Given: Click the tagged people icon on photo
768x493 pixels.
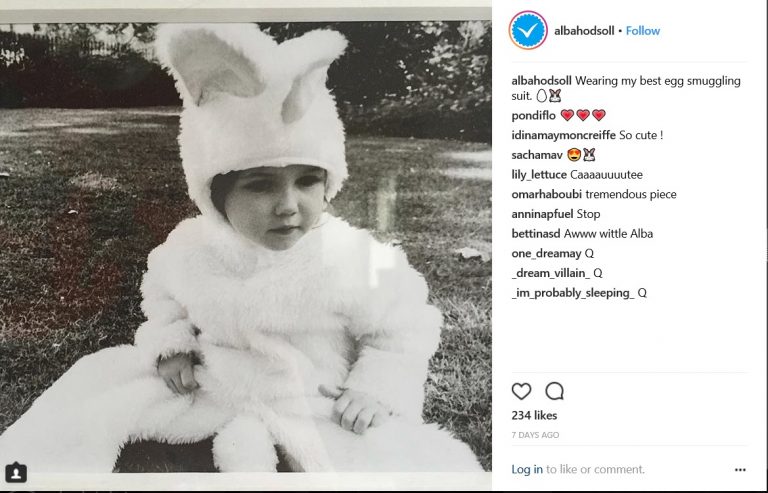Looking at the screenshot, I should click(x=16, y=473).
